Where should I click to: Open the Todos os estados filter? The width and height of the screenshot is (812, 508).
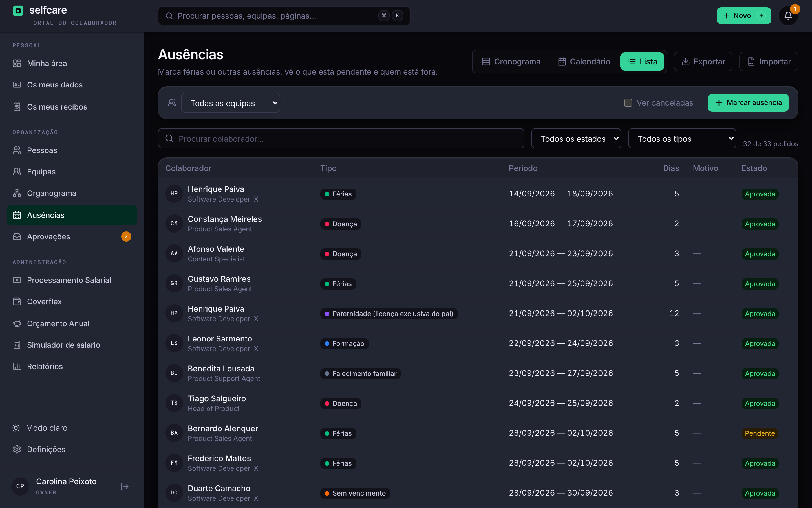click(x=576, y=138)
